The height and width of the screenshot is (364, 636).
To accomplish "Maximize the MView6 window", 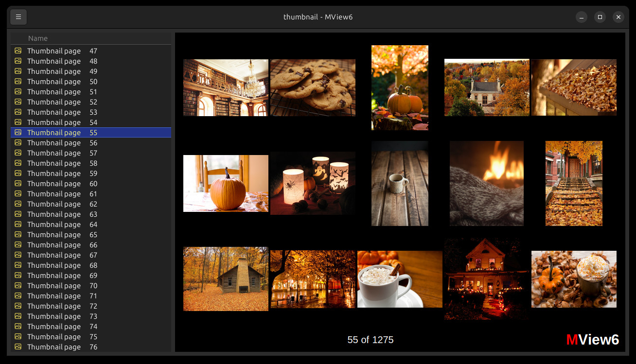I will point(600,17).
